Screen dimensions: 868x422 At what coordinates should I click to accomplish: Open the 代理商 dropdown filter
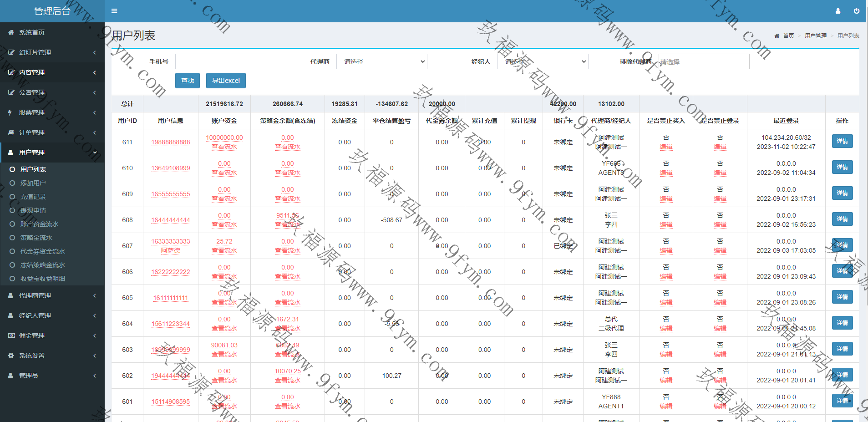tap(381, 61)
